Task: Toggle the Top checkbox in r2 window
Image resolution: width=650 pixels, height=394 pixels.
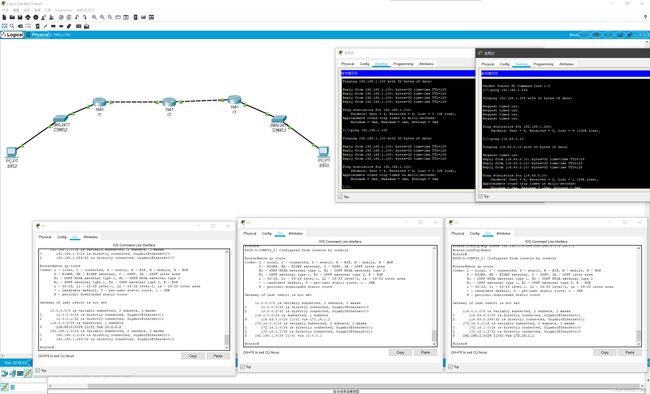Action: point(243,367)
